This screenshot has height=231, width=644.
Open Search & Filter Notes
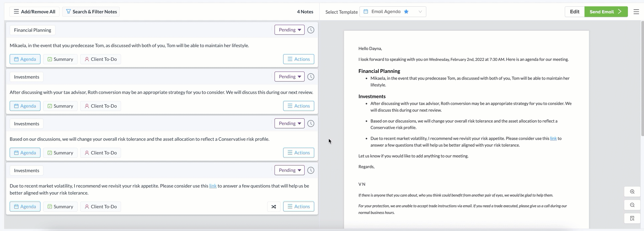click(x=91, y=12)
